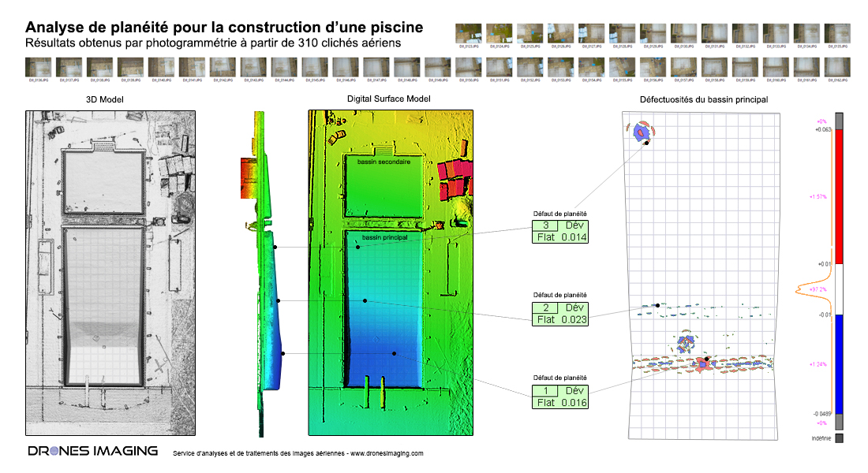This screenshot has height=473, width=868.
Task: Select defect box 2 Flat 0.023
Action: click(560, 314)
